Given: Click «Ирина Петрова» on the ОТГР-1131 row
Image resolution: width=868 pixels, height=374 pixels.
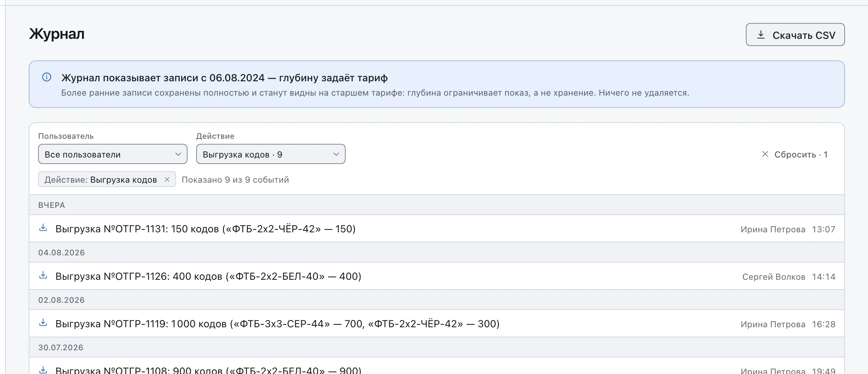Looking at the screenshot, I should click(773, 229).
